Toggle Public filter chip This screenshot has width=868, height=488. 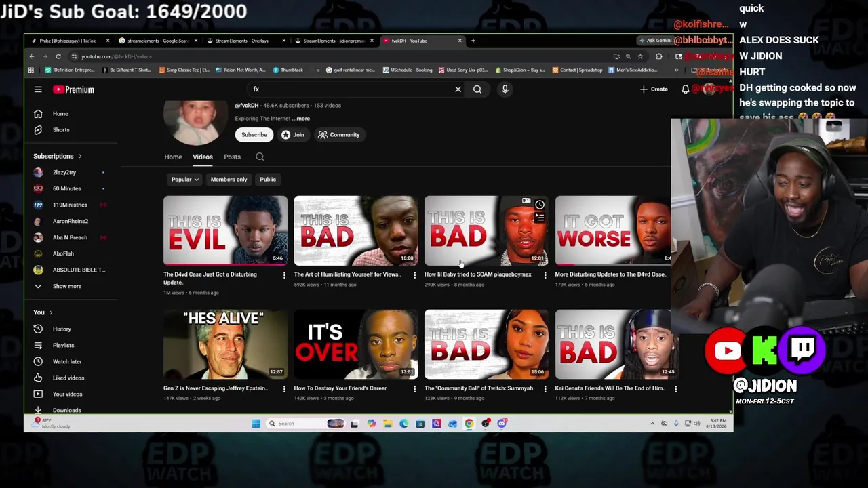click(x=268, y=180)
